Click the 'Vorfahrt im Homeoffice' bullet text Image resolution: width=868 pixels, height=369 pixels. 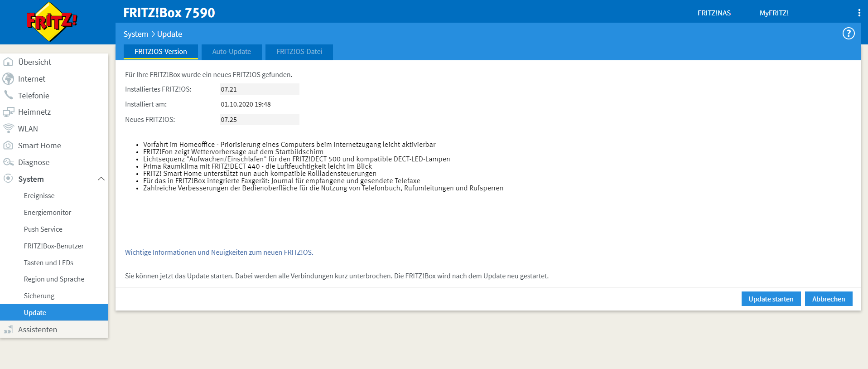point(289,145)
